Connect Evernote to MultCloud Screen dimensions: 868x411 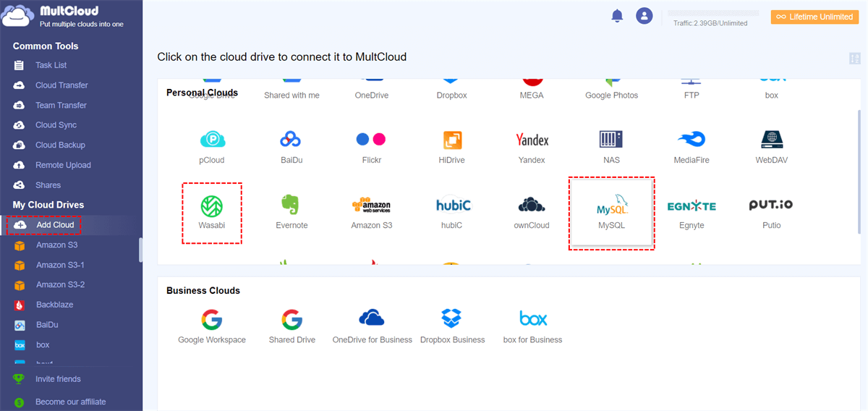point(292,213)
